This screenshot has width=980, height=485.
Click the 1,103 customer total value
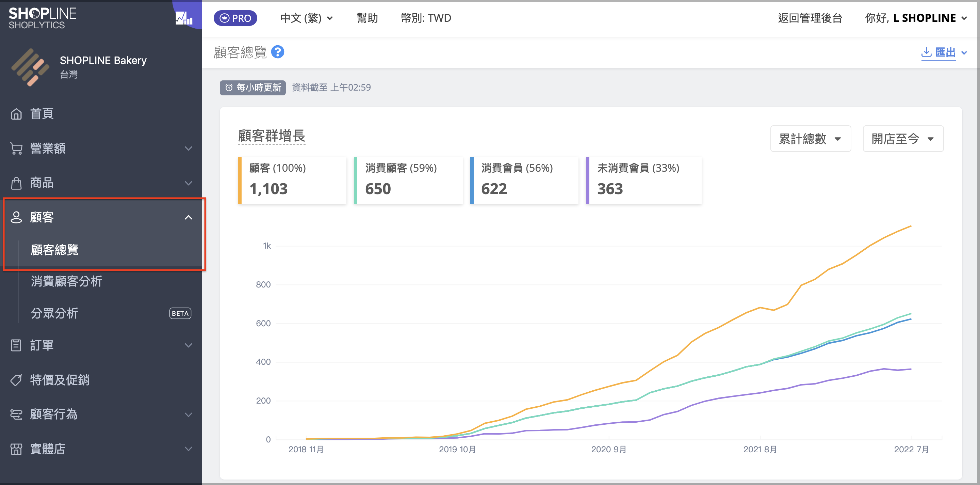[268, 189]
